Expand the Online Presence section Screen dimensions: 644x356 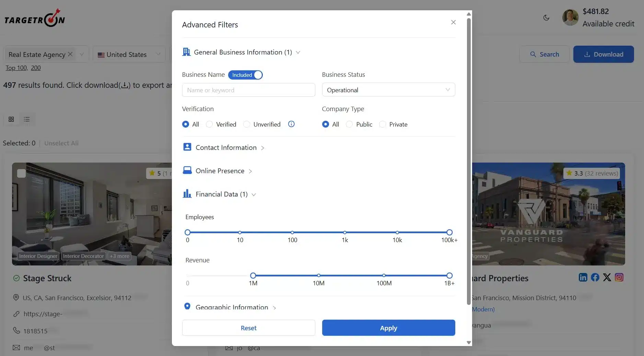tap(220, 171)
